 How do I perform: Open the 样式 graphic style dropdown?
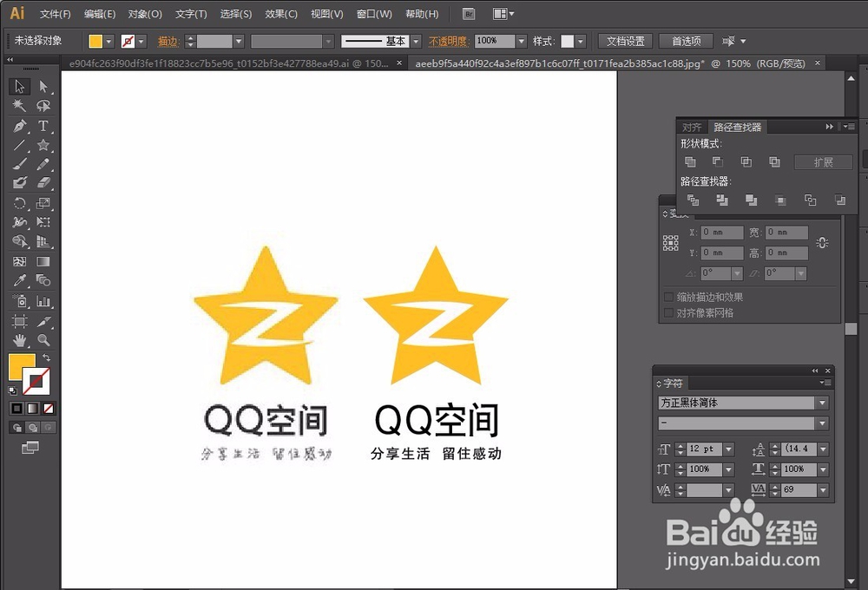pyautogui.click(x=580, y=41)
